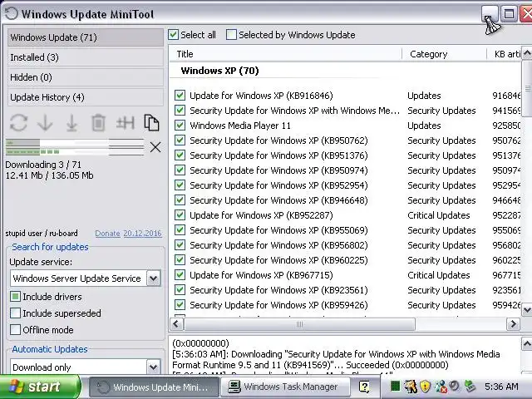The width and height of the screenshot is (532, 399).
Task: Click the download progress bar
Action: click(x=75, y=147)
